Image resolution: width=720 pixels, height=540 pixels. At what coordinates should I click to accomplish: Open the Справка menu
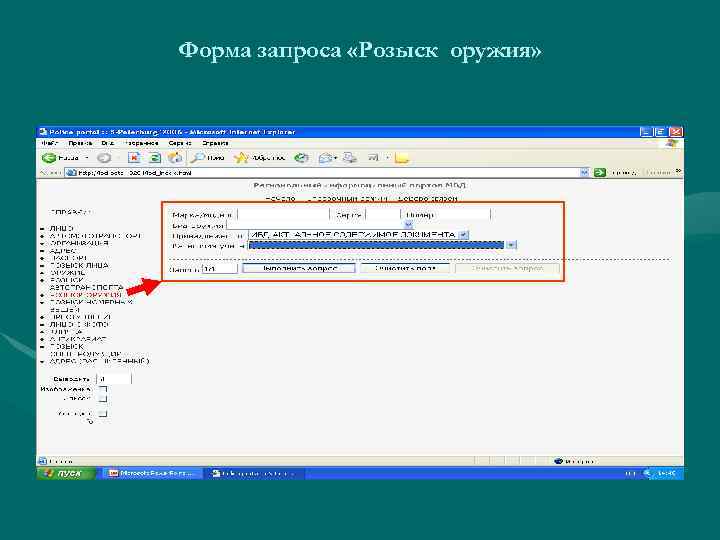[215, 143]
